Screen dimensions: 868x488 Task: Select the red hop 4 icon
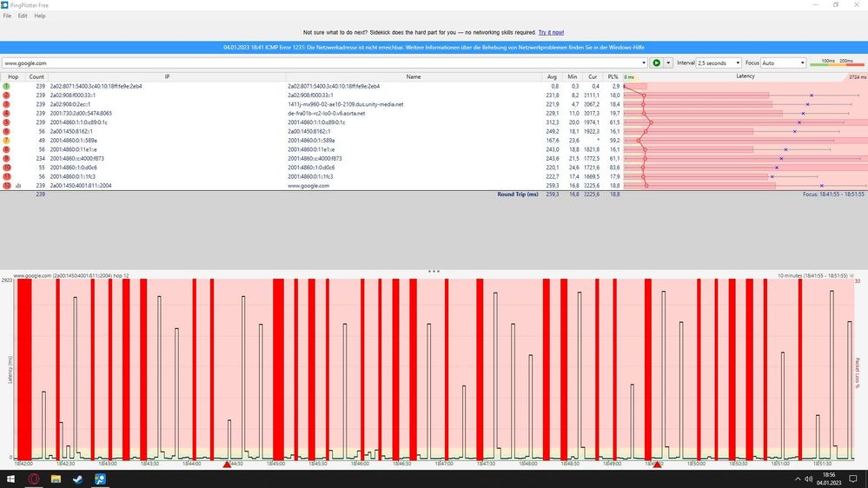(x=7, y=114)
